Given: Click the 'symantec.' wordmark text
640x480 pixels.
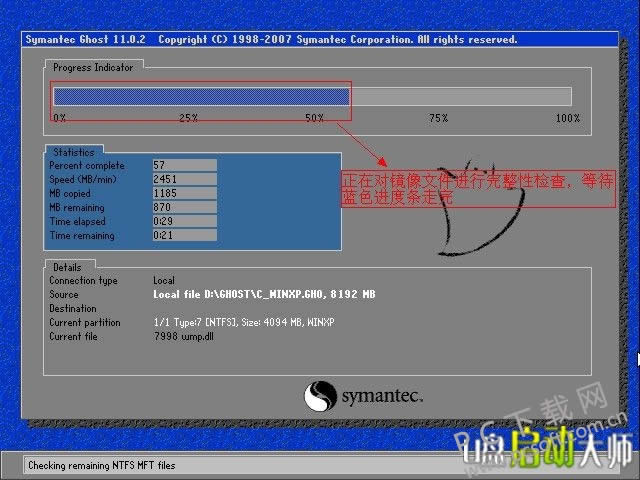Looking at the screenshot, I should [x=382, y=396].
